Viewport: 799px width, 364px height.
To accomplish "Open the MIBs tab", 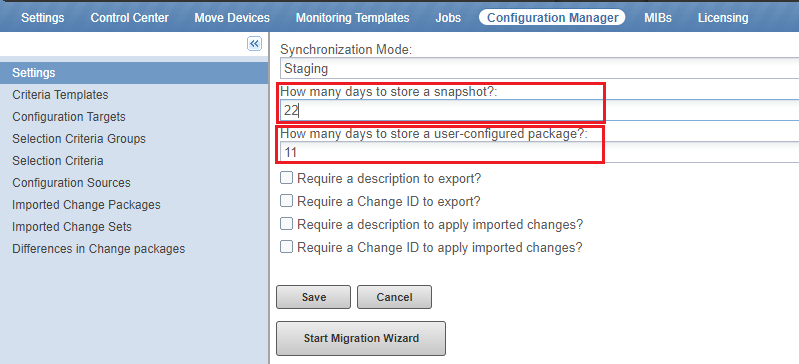I will tap(658, 18).
